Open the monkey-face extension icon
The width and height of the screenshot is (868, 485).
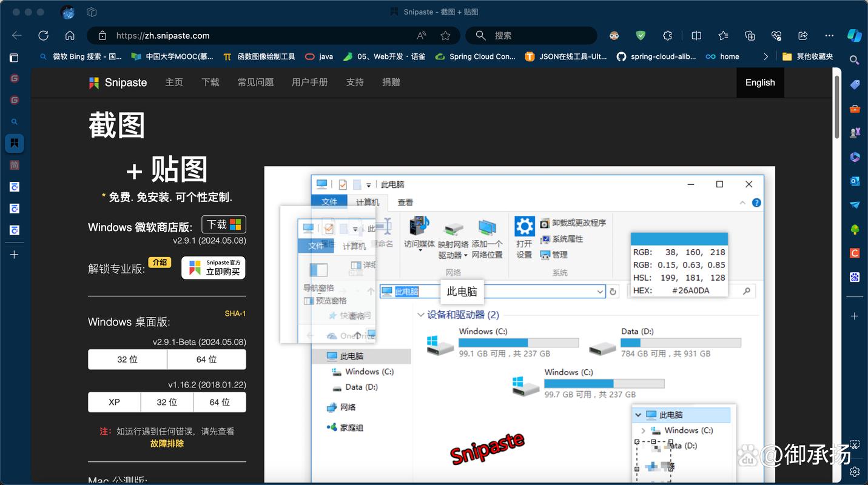click(x=614, y=36)
